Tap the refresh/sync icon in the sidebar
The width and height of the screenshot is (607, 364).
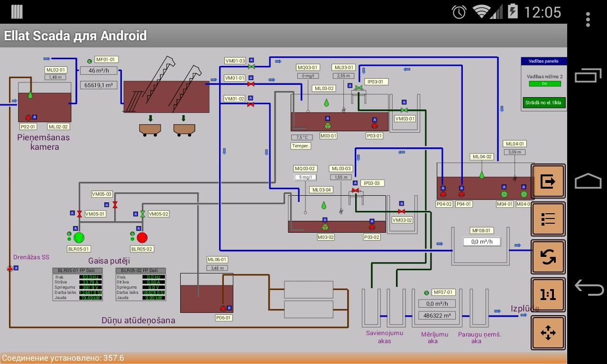click(548, 256)
